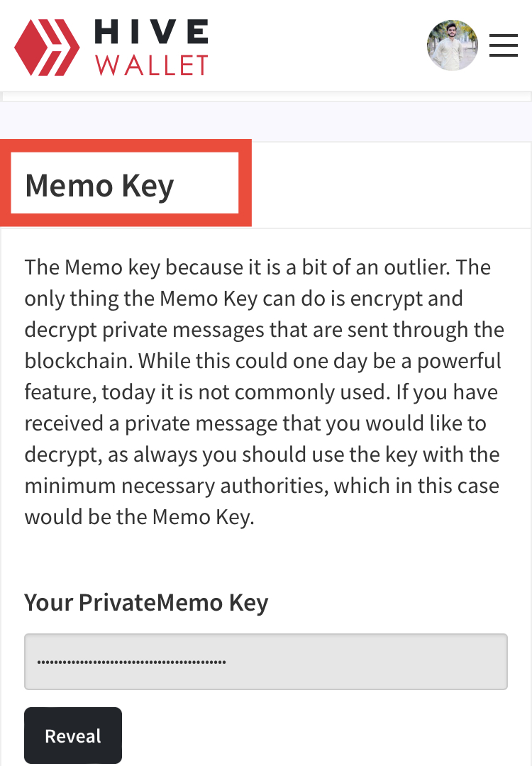This screenshot has width=532, height=766.
Task: Click the red Hive diamond logo icon
Action: [47, 48]
